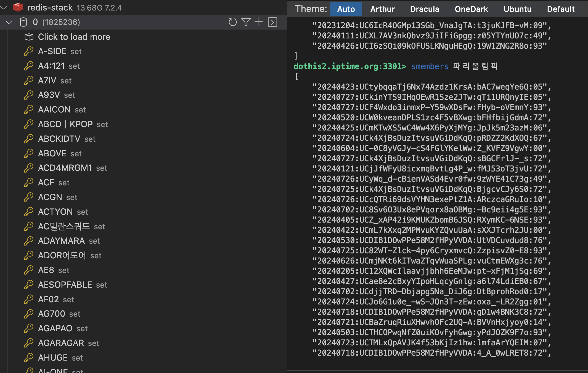Screen dimensions: 588x373
Task: Click key icon next to AESOPFABLE
Action: click(29, 285)
